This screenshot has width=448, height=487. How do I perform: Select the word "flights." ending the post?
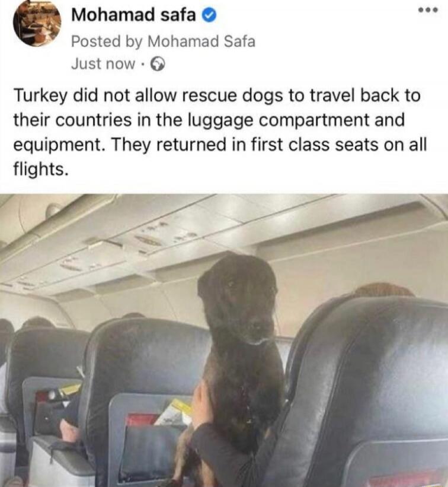tap(40, 169)
